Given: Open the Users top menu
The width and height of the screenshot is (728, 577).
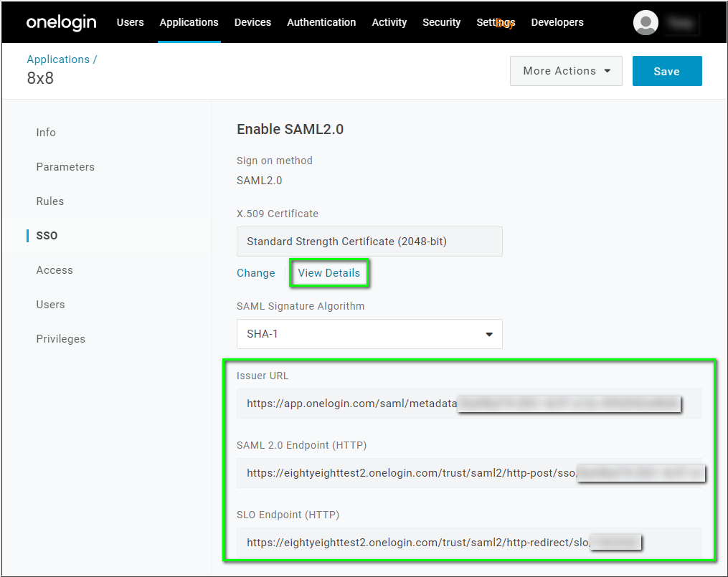Looking at the screenshot, I should [130, 22].
